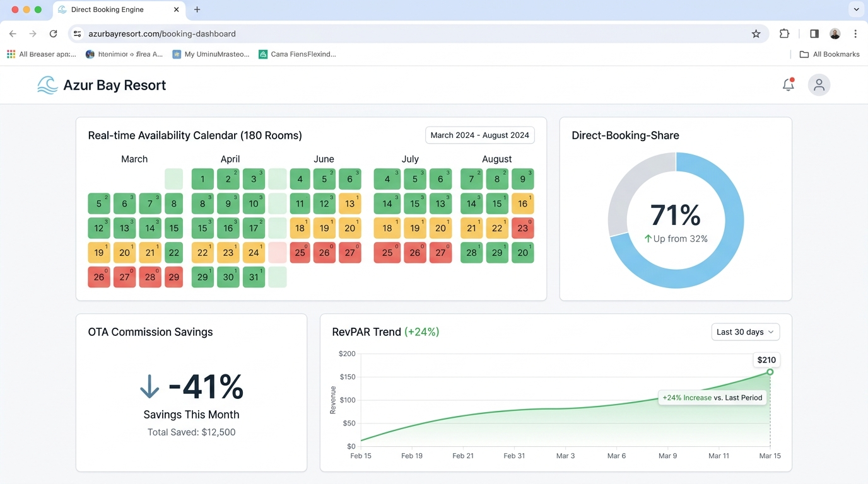The width and height of the screenshot is (868, 484).
Task: Reload the booking dashboard page
Action: click(x=54, y=34)
